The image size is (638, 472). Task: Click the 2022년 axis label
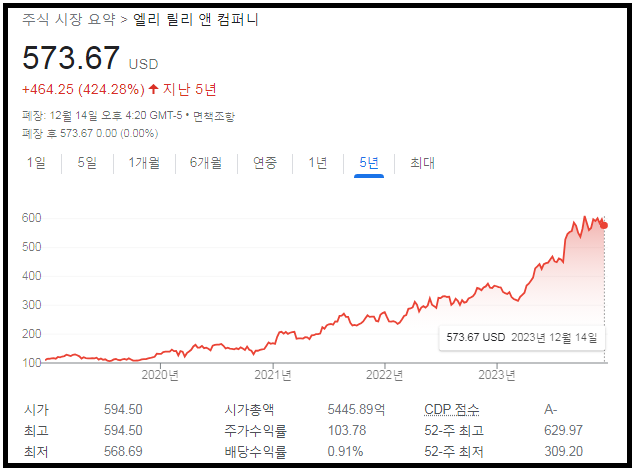(x=385, y=375)
